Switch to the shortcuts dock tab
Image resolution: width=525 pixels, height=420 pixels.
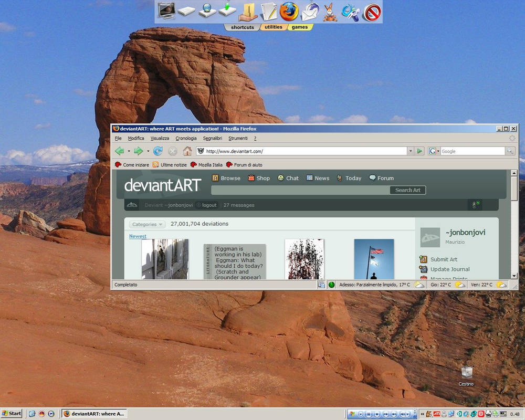pyautogui.click(x=243, y=27)
